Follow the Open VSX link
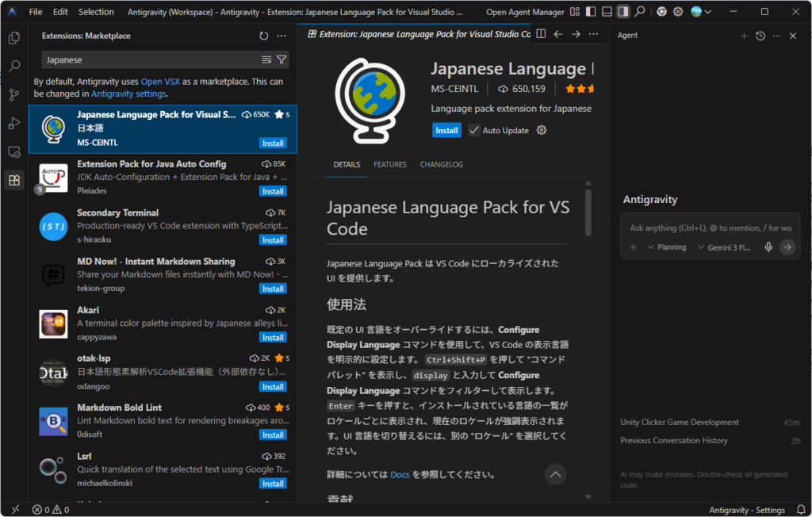812x517 pixels. (162, 82)
